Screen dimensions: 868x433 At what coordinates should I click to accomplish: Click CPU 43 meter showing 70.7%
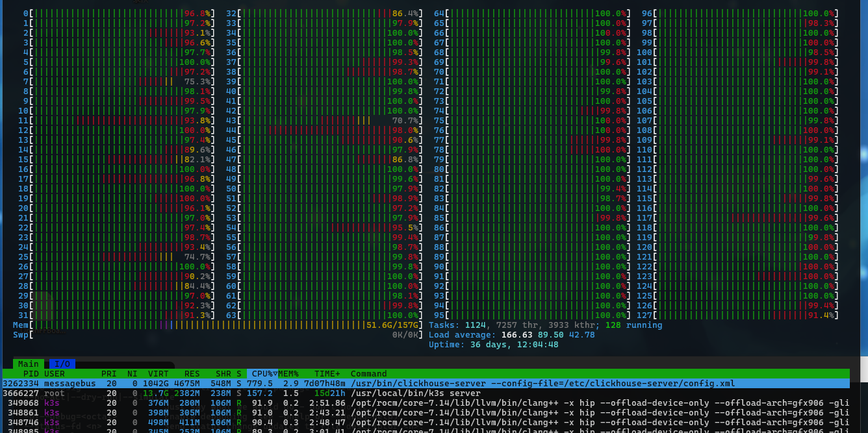pyautogui.click(x=325, y=121)
